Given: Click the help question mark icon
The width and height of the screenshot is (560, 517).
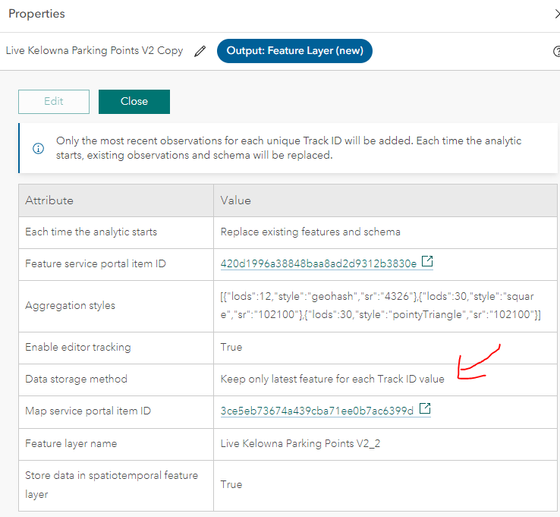Looking at the screenshot, I should (x=556, y=51).
